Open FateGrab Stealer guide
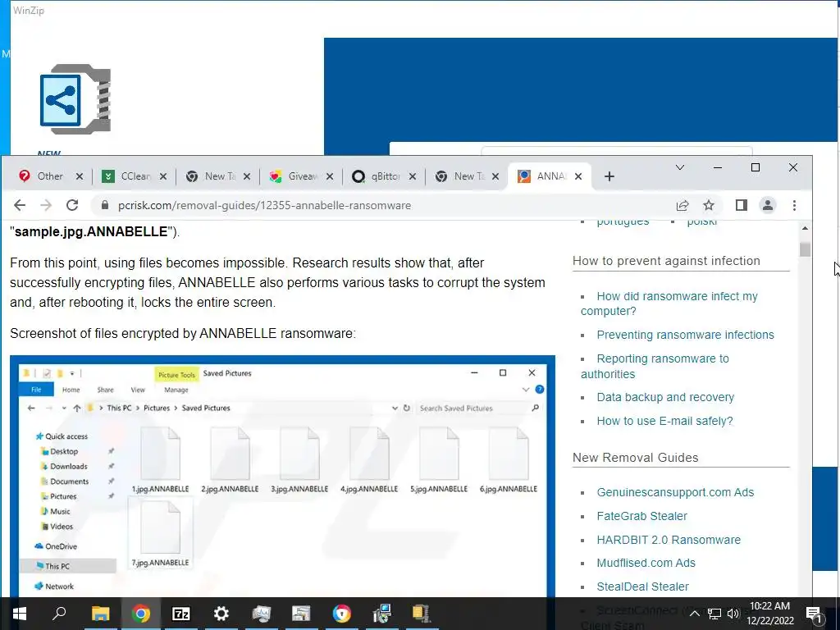Viewport: 840px width, 630px height. 641,516
